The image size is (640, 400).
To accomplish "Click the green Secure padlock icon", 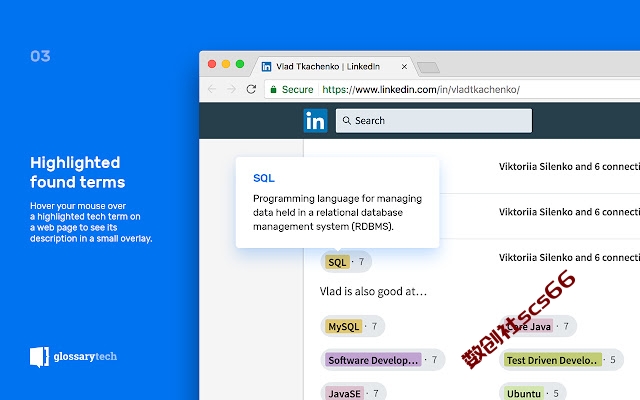I will pos(273,89).
